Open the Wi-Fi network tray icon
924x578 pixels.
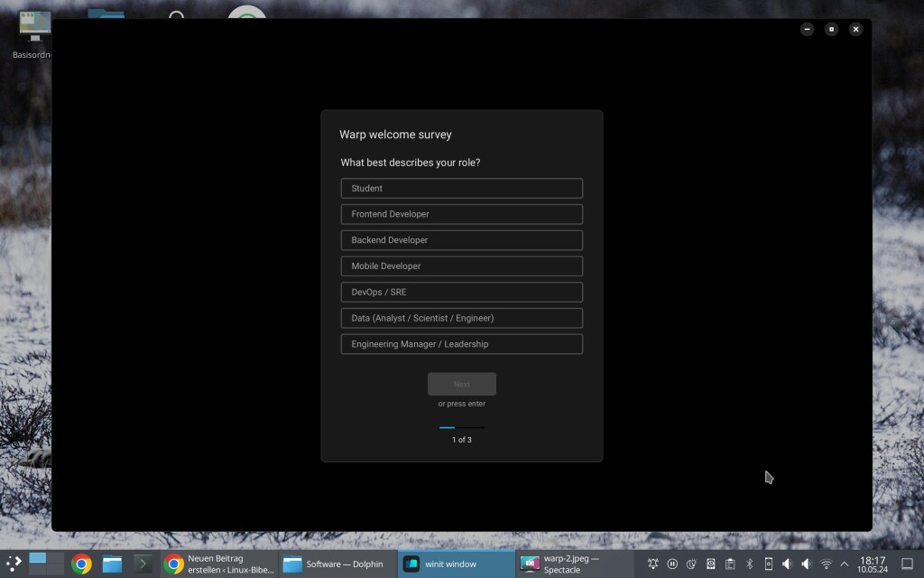pyautogui.click(x=827, y=564)
